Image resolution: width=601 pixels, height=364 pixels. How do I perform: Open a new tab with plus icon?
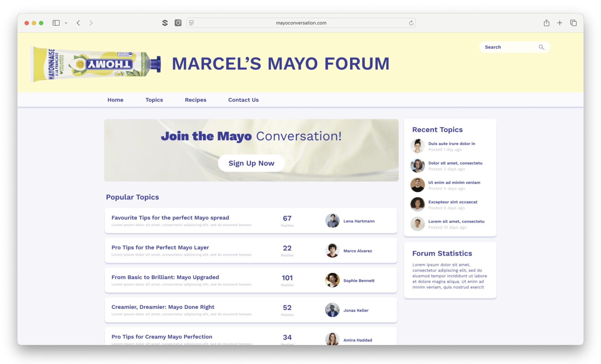tap(560, 23)
